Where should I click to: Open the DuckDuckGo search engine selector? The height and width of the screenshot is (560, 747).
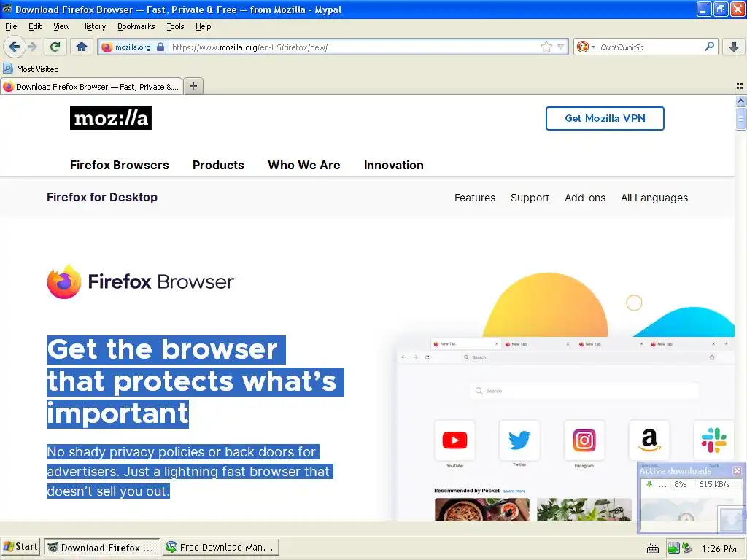[586, 47]
